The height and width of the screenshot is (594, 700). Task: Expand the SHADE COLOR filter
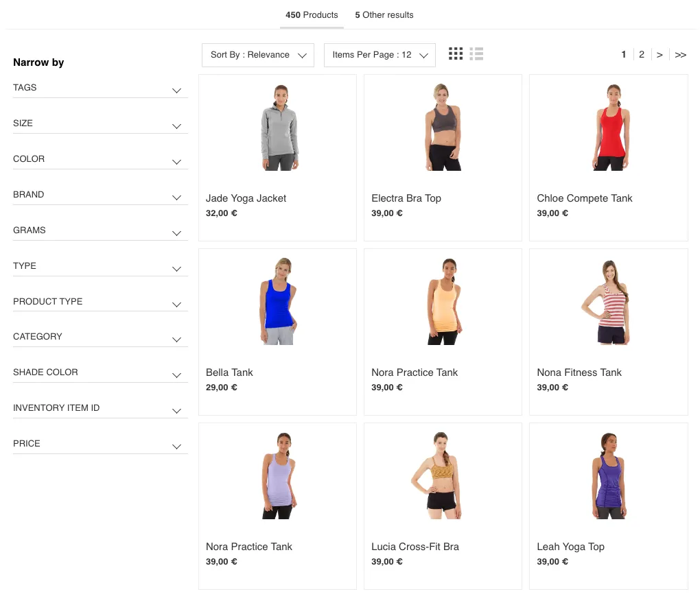click(100, 372)
